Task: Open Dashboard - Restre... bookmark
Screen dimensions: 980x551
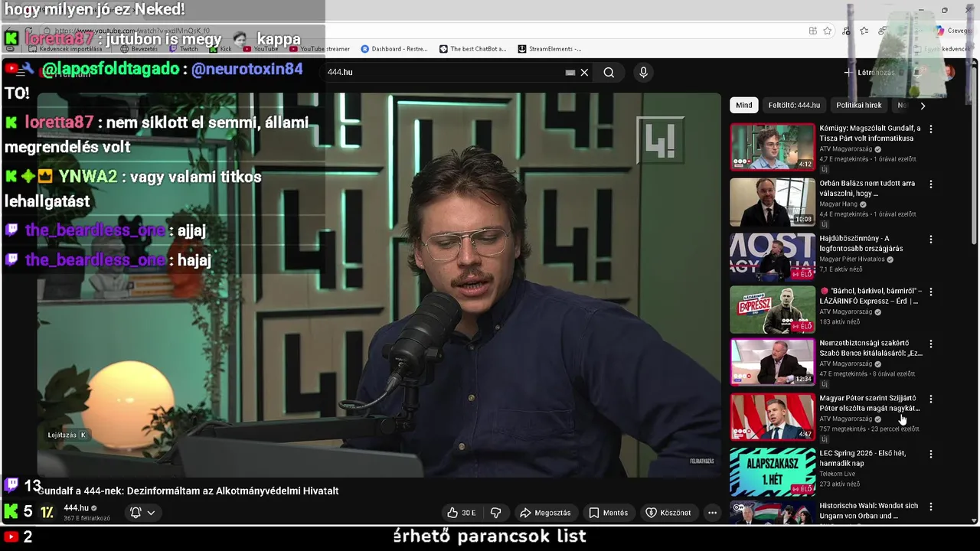Action: (x=394, y=49)
